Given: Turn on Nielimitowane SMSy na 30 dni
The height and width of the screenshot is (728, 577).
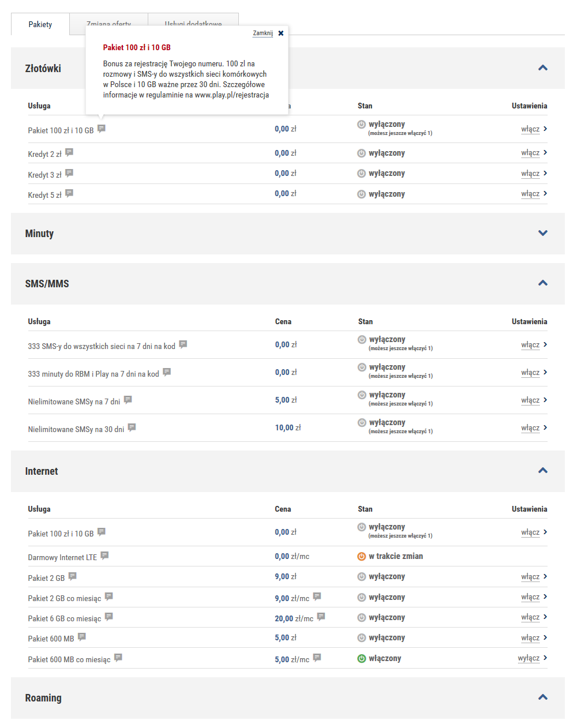Looking at the screenshot, I should (x=530, y=428).
